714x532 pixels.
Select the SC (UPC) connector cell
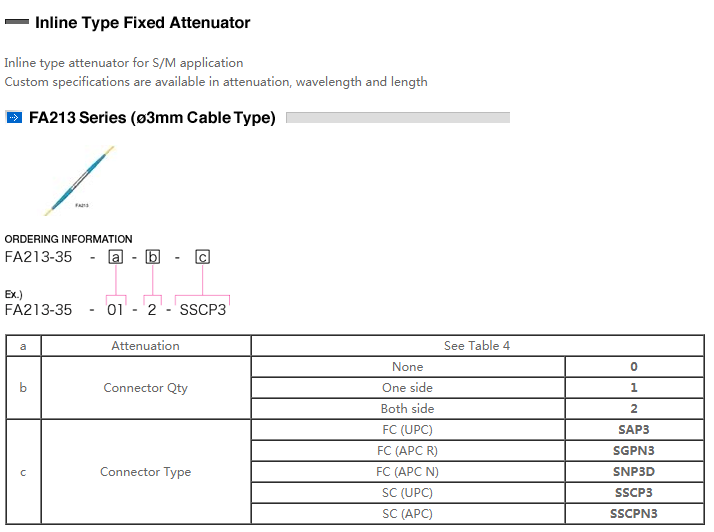click(x=408, y=493)
